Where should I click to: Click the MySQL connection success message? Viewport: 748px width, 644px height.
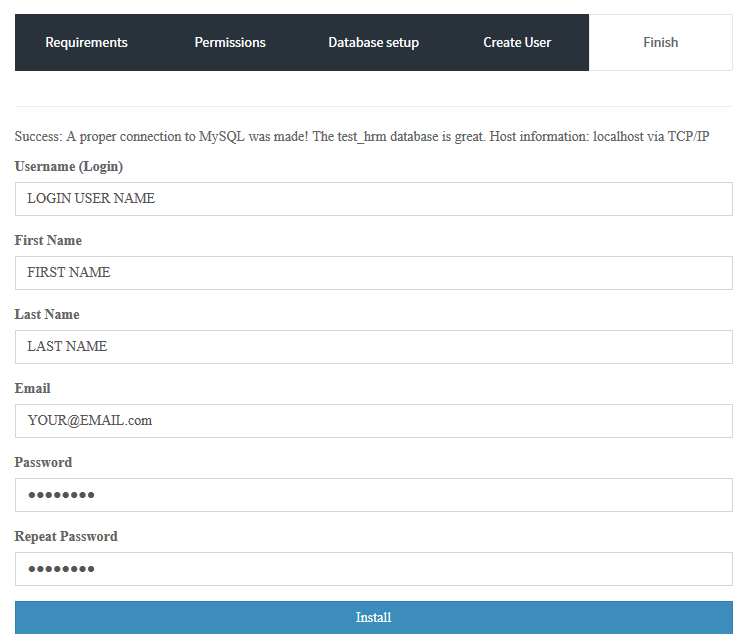click(362, 136)
